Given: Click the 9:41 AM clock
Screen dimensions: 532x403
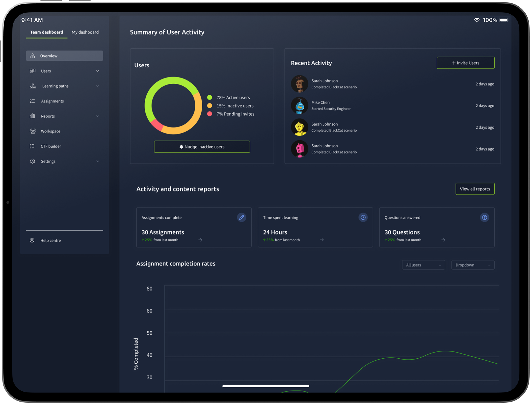Looking at the screenshot, I should (x=32, y=20).
